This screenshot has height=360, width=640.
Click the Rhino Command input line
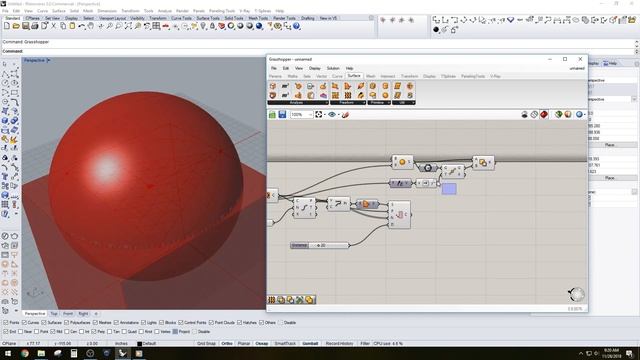(x=318, y=51)
